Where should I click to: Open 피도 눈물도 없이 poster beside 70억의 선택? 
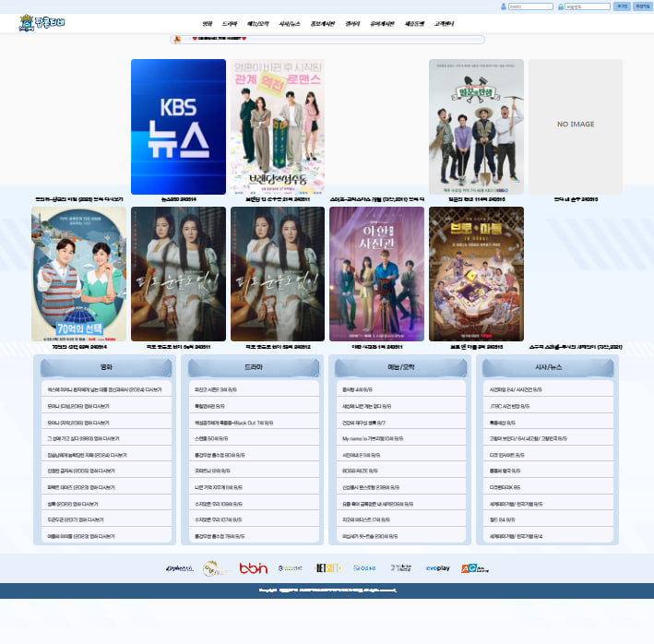[x=179, y=274]
